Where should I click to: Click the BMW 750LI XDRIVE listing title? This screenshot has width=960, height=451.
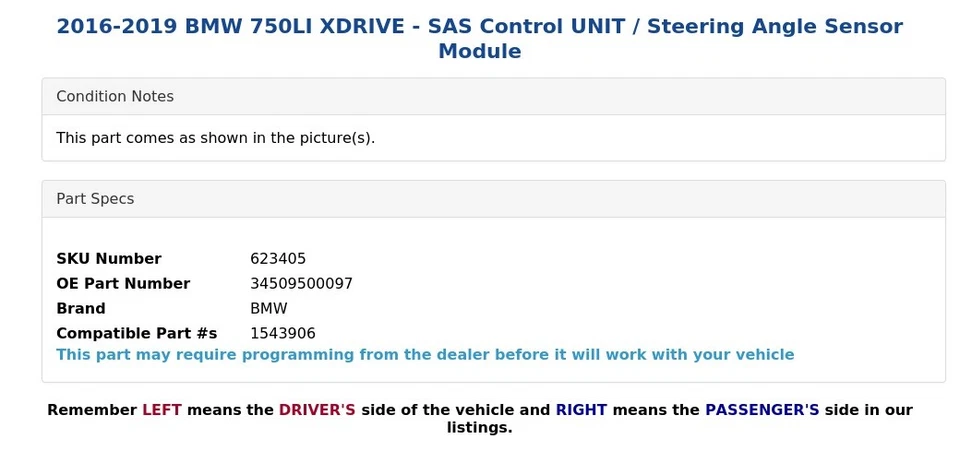(x=479, y=27)
